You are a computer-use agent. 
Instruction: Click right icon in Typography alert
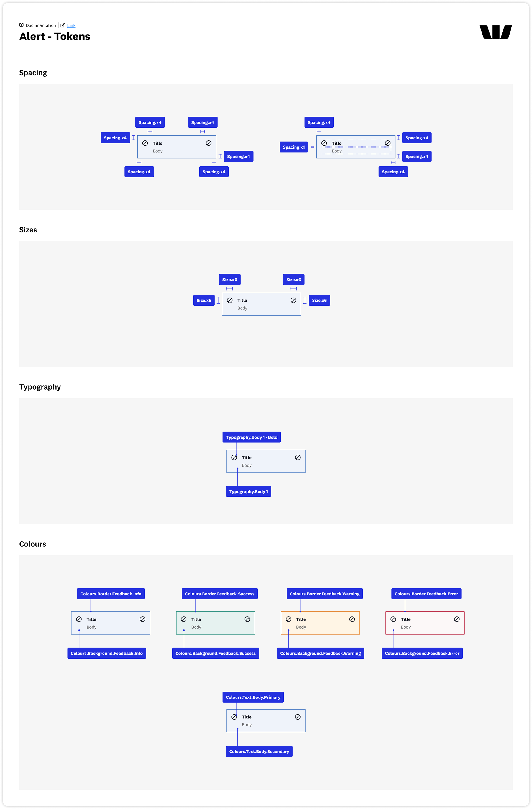[298, 457]
